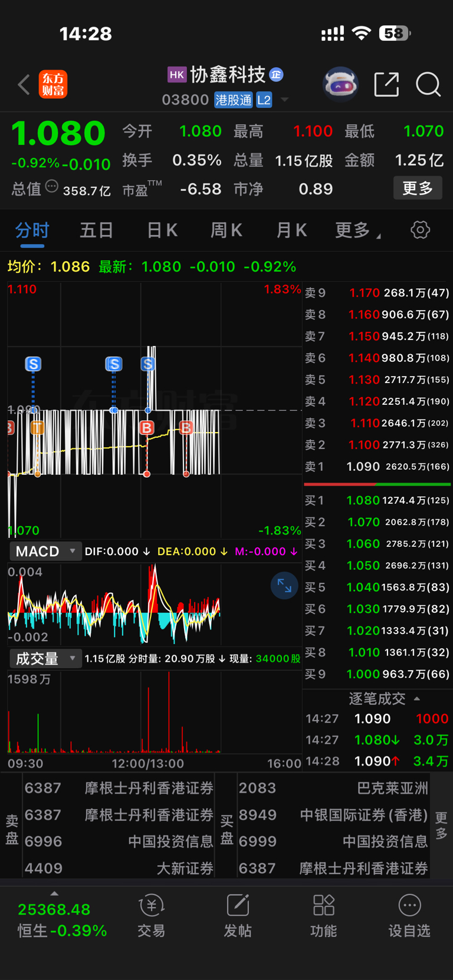Tap the 市净 0.89 value

point(316,189)
